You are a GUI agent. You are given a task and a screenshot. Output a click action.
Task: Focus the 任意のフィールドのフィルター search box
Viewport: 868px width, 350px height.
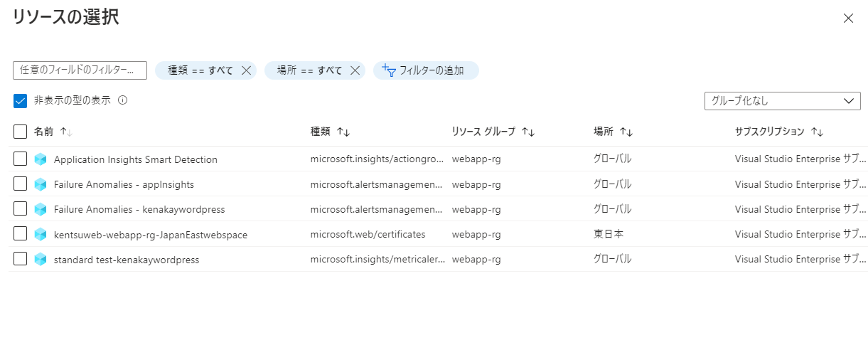[80, 70]
